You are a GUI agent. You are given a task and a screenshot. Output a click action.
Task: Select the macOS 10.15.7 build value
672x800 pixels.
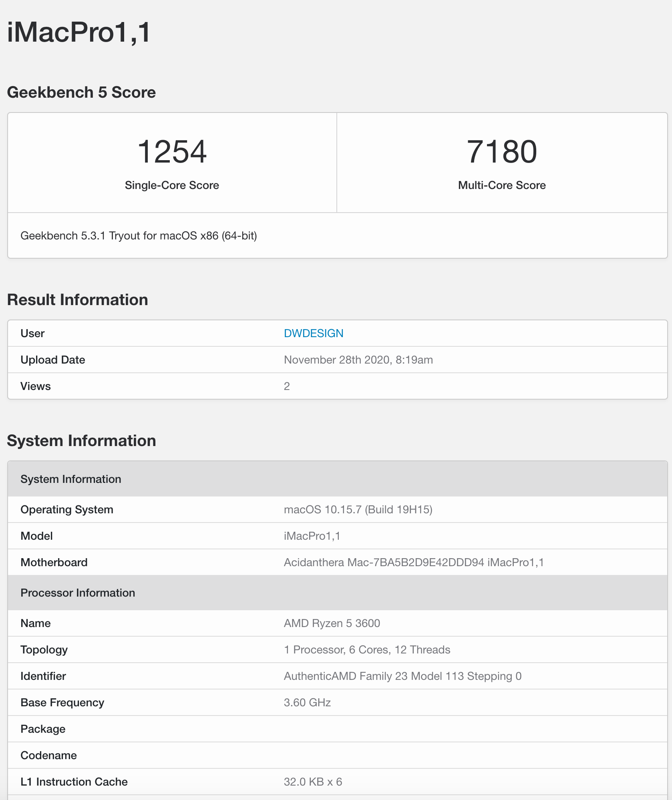tap(358, 509)
